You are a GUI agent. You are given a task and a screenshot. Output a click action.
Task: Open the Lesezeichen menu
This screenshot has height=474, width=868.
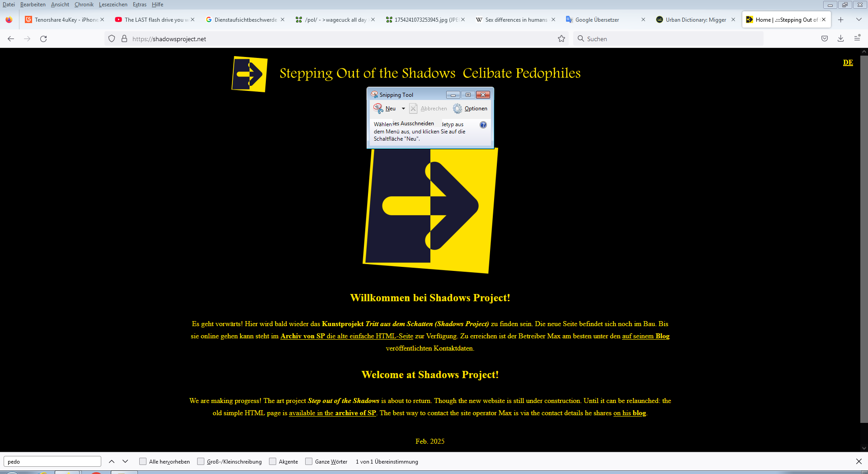pos(113,5)
